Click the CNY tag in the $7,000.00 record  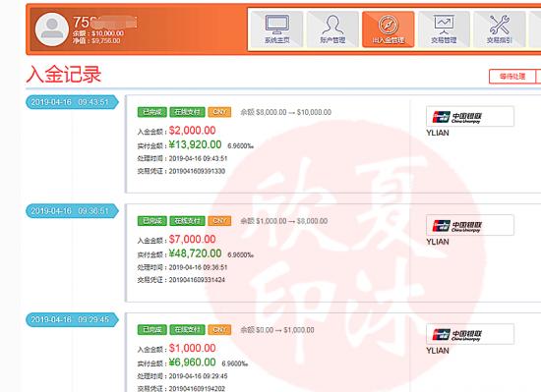tap(219, 221)
